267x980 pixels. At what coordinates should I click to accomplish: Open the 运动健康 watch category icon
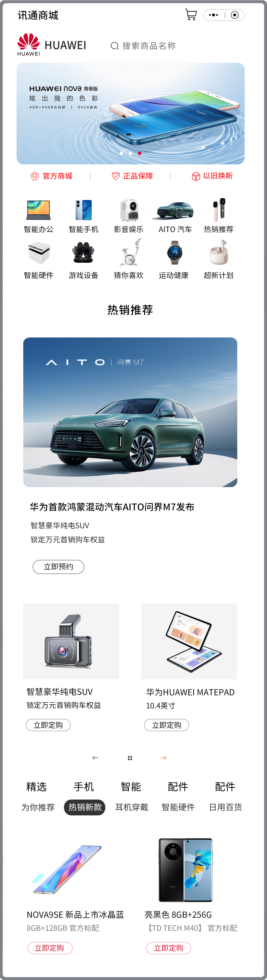(x=174, y=252)
